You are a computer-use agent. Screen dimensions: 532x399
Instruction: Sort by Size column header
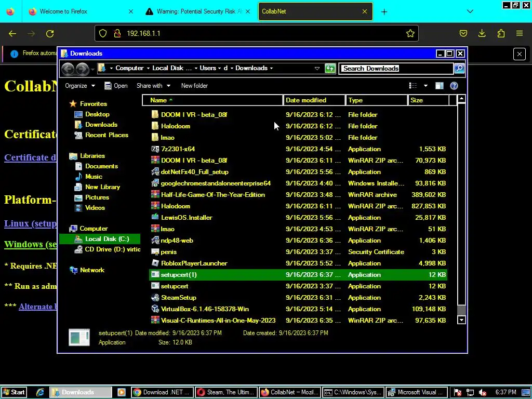click(428, 100)
